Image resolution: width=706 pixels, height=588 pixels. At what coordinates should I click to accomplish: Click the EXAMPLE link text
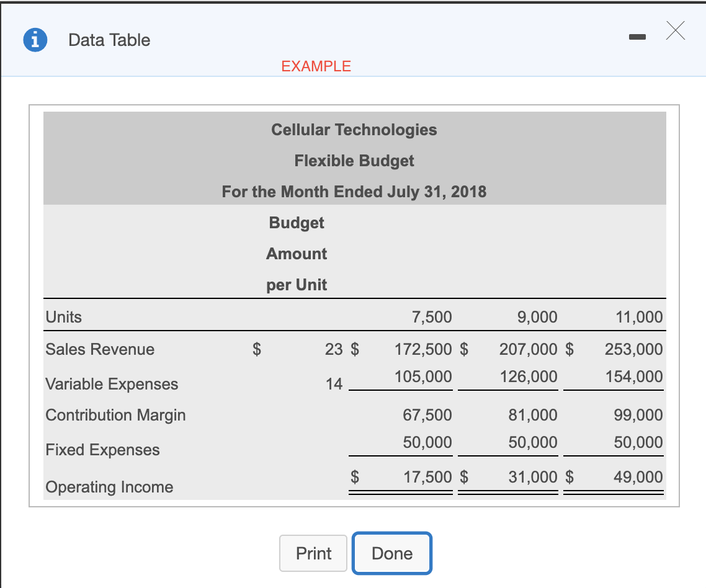(316, 66)
